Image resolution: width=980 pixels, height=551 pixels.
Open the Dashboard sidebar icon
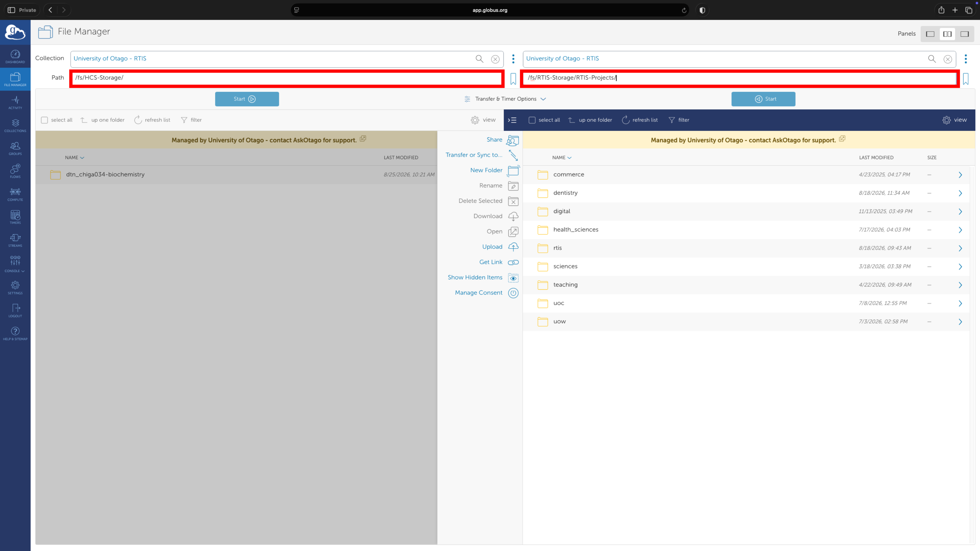pos(15,56)
